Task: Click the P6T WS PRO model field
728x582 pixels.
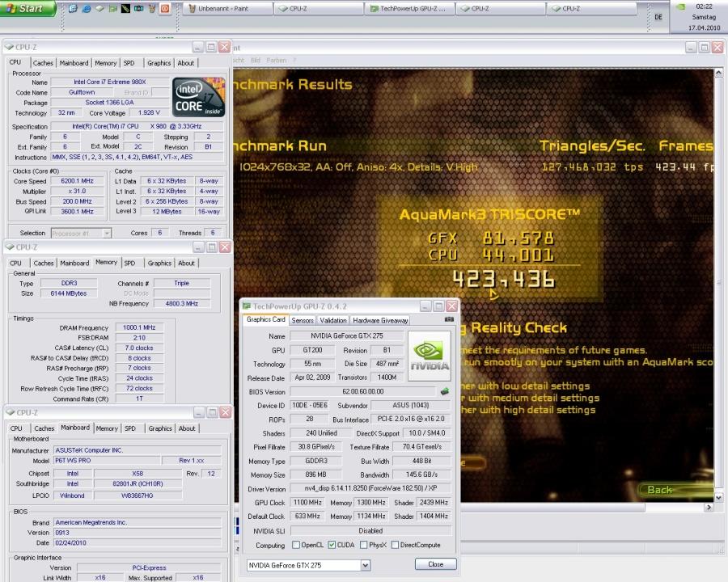Action: coord(108,461)
